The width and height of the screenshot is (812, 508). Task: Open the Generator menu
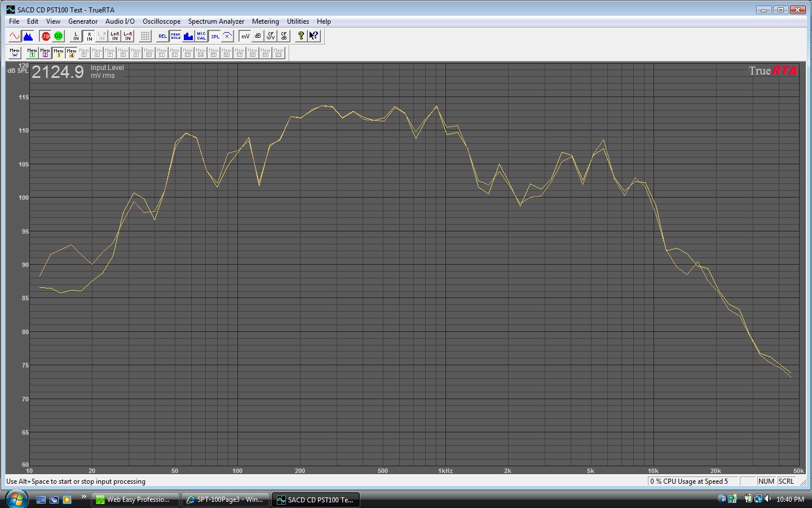83,21
